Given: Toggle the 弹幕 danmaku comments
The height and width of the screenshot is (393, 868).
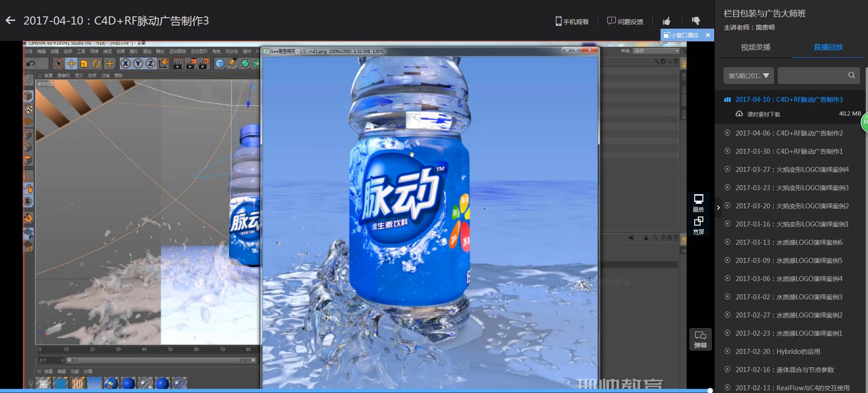Looking at the screenshot, I should [700, 339].
